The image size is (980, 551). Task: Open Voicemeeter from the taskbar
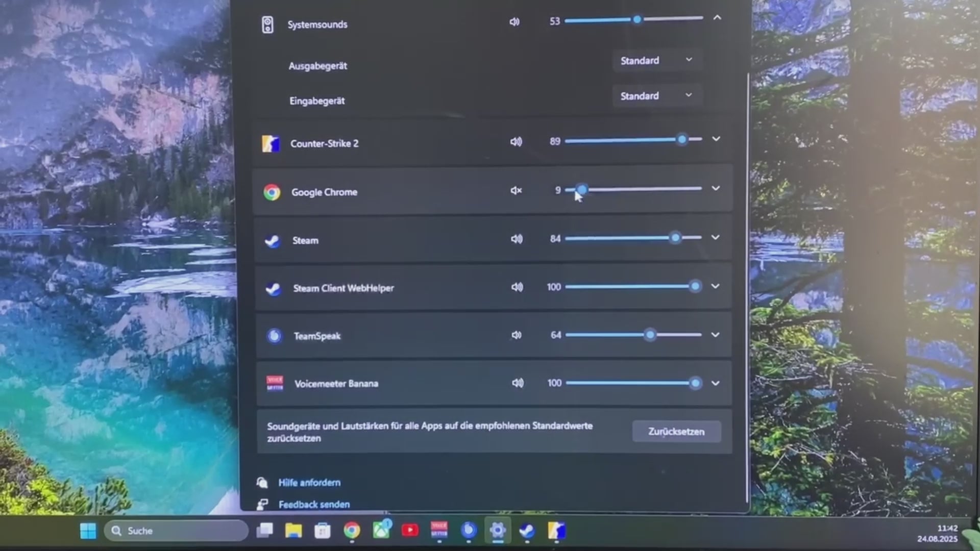[439, 530]
